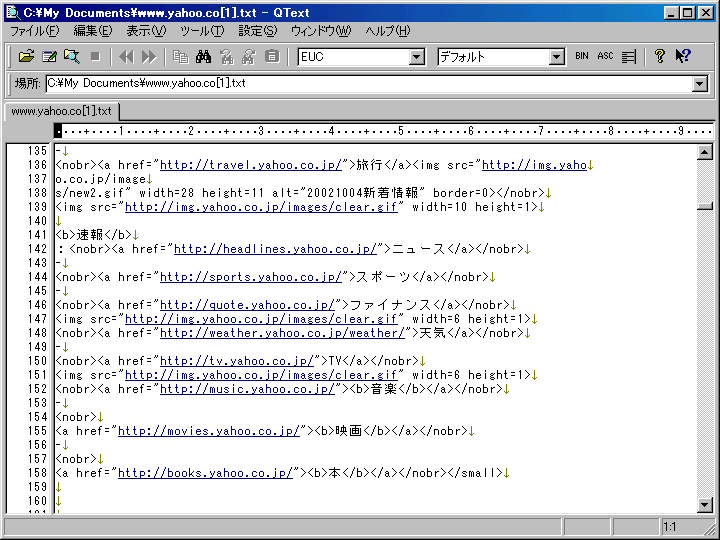Click the quote.yahoo.co.jp link
Image resolution: width=720 pixels, height=540 pixels.
(247, 305)
